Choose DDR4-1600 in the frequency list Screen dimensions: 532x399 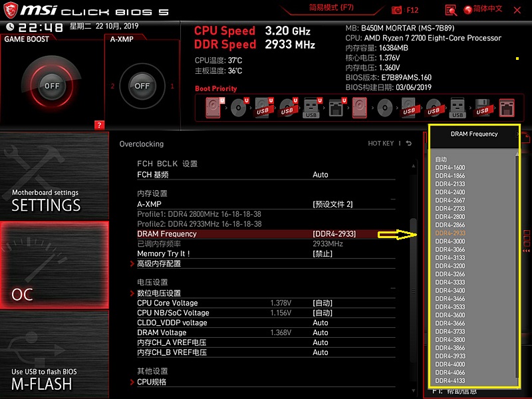click(450, 168)
